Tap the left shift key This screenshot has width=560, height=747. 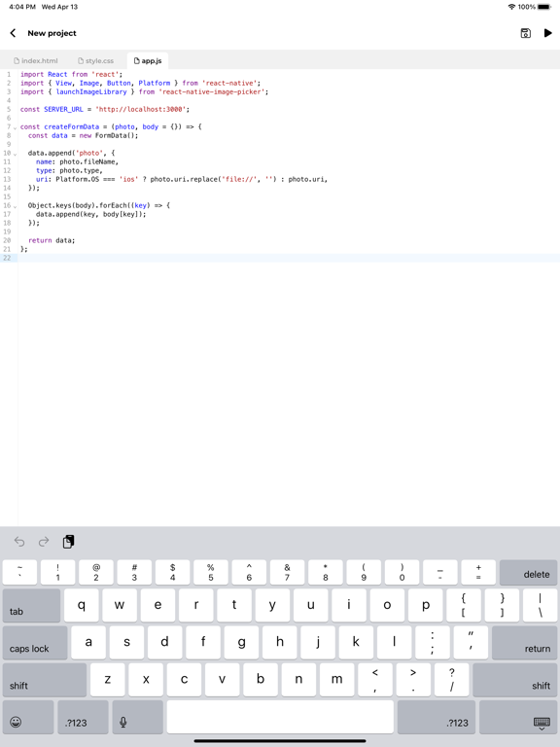coord(45,680)
